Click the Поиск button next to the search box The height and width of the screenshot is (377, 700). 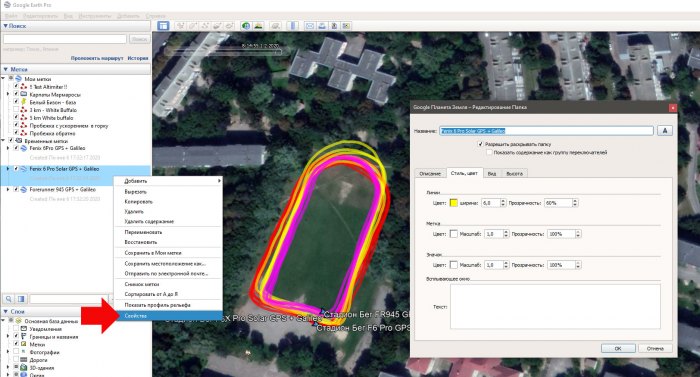coord(139,39)
